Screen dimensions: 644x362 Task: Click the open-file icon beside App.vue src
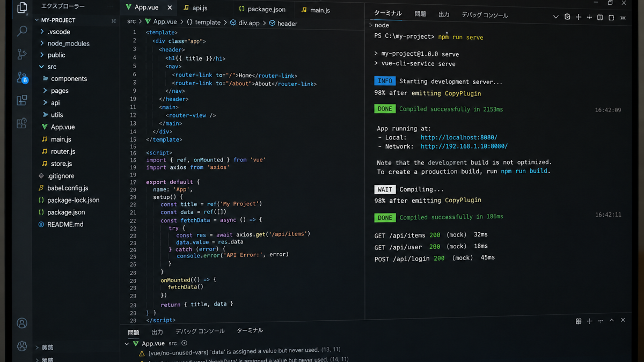(x=184, y=343)
